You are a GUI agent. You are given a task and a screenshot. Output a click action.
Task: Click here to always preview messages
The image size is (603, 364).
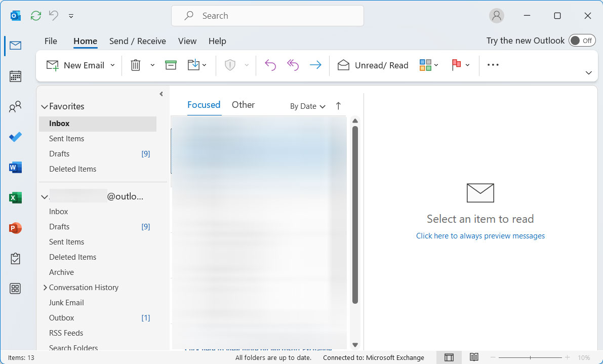[480, 235]
